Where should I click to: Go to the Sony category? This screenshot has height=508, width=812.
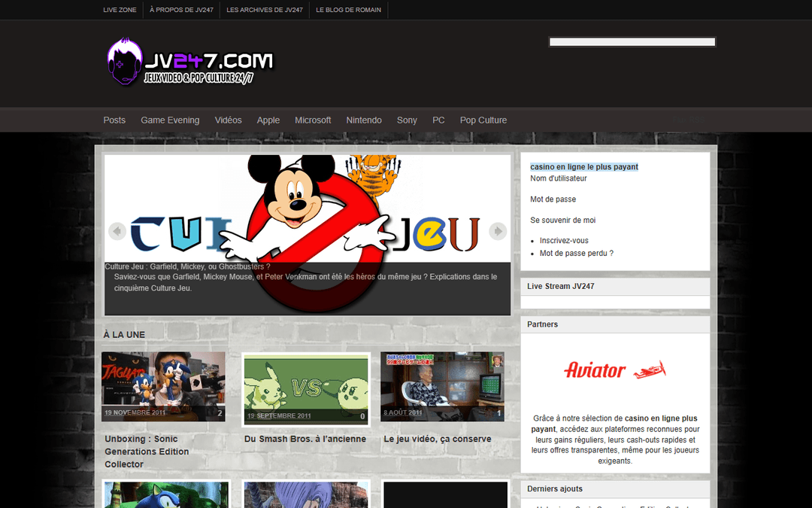(407, 120)
